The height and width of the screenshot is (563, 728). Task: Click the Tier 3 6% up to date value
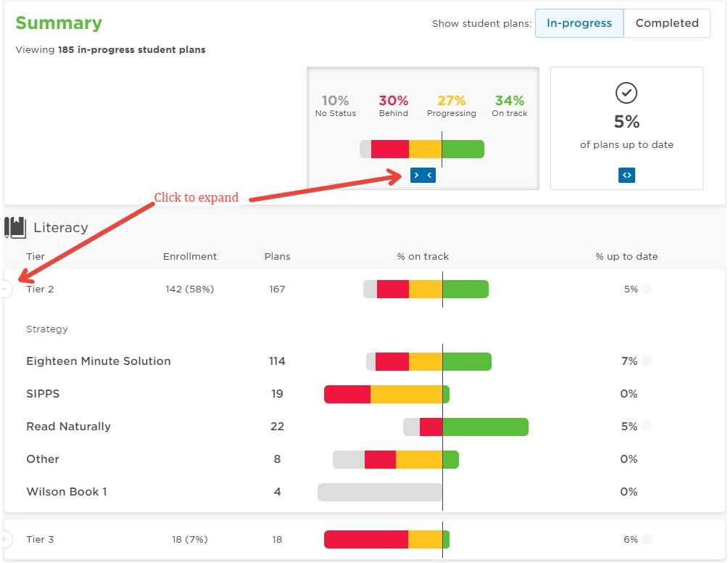coord(631,539)
